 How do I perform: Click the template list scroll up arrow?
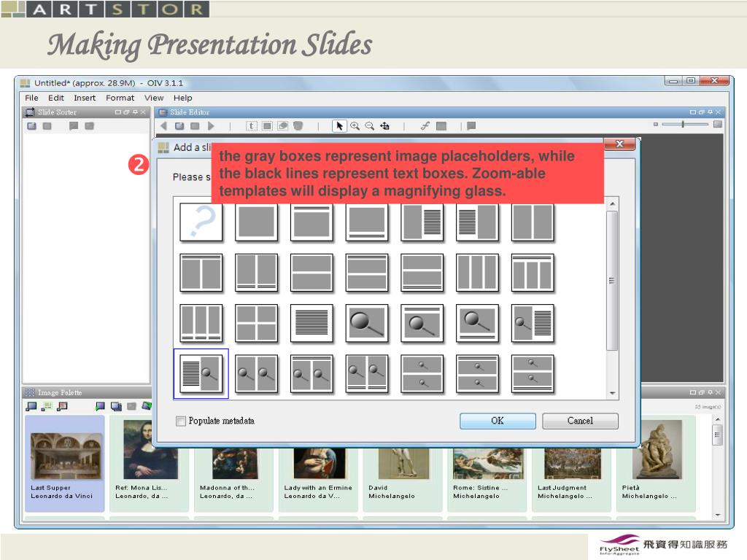(x=613, y=204)
